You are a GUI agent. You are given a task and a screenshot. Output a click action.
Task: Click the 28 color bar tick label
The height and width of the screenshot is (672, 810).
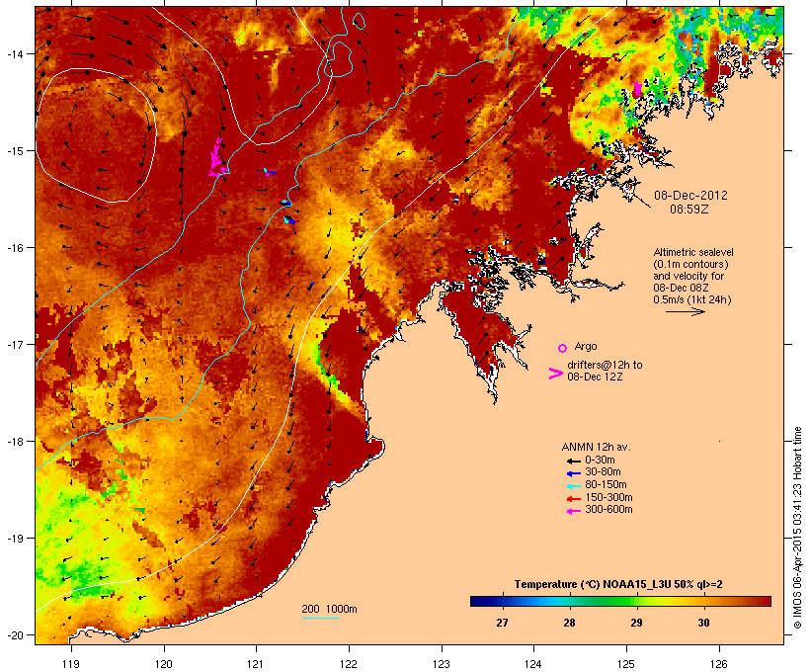[569, 623]
